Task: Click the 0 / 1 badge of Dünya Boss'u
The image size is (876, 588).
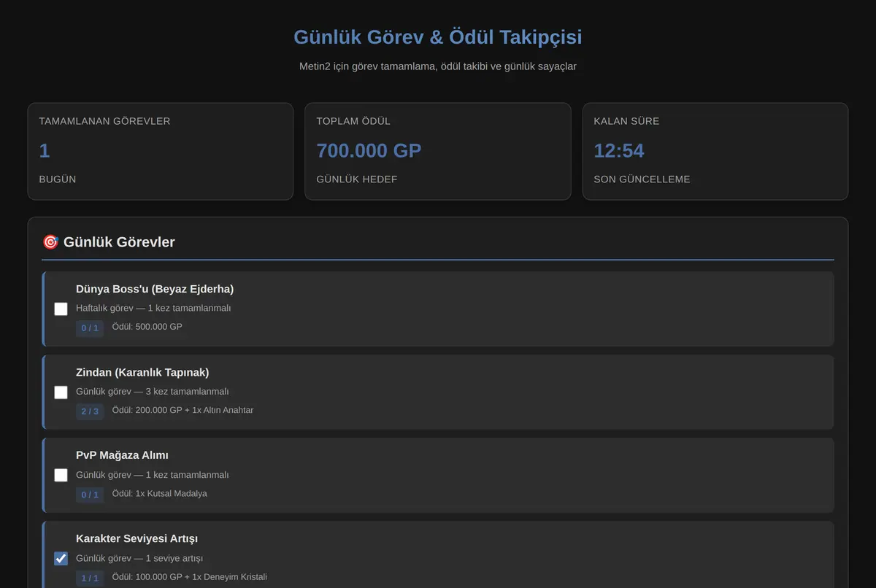Action: pos(90,328)
